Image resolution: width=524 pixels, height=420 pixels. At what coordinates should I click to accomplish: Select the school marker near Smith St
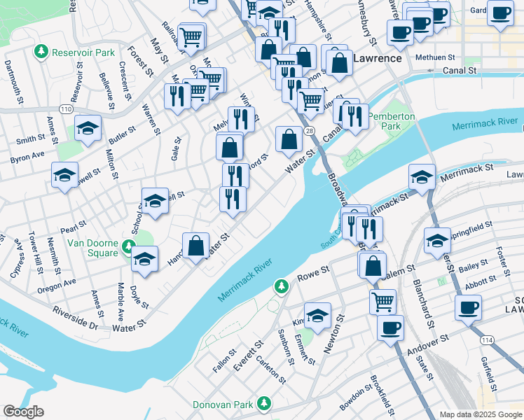click(88, 129)
